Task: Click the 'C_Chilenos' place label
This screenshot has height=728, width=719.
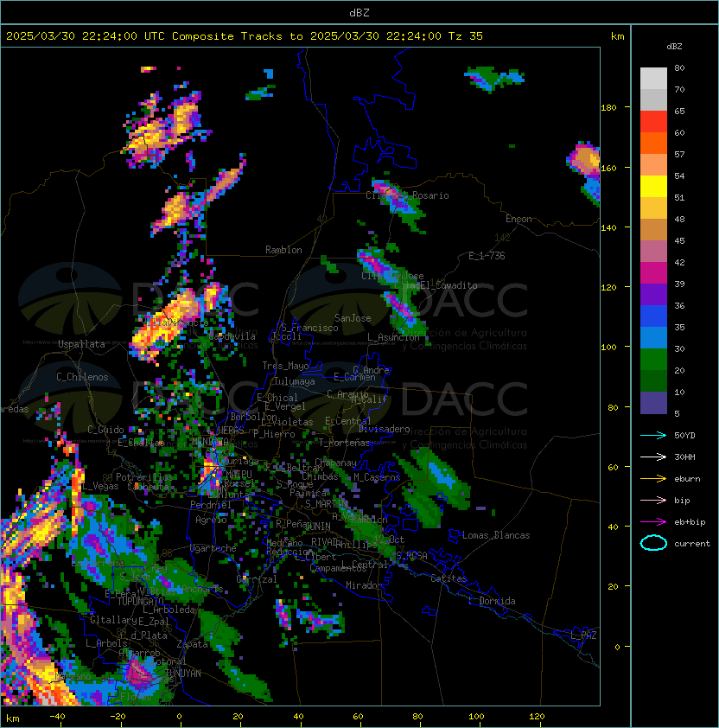Action: pyautogui.click(x=82, y=377)
